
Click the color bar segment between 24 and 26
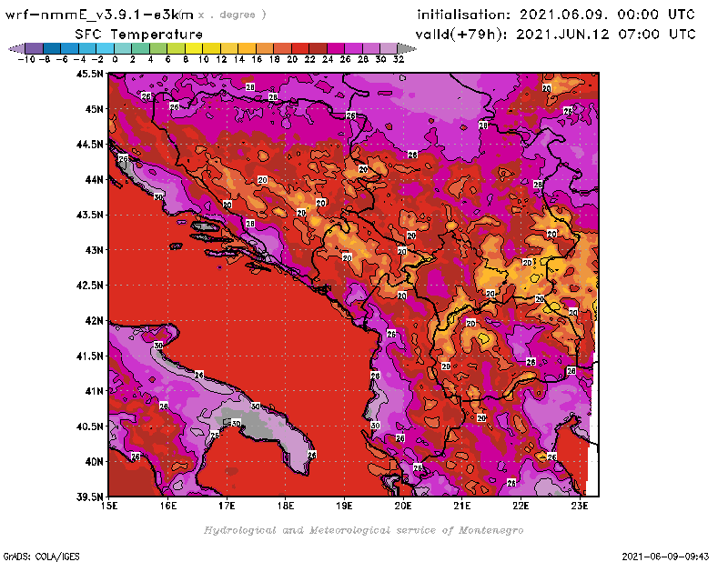pyautogui.click(x=336, y=48)
